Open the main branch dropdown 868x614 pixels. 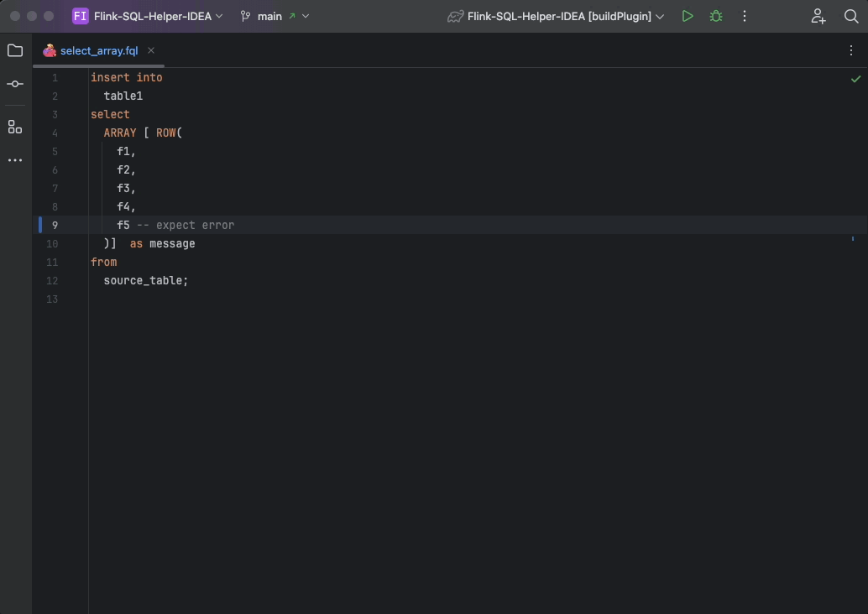275,16
